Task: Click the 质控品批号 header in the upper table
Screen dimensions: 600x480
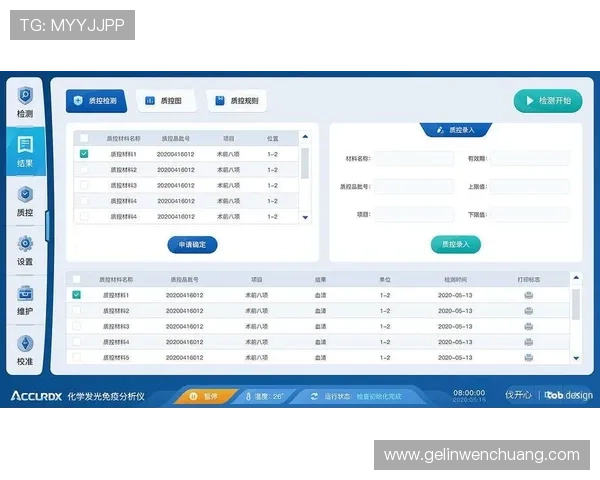Action: pos(176,139)
